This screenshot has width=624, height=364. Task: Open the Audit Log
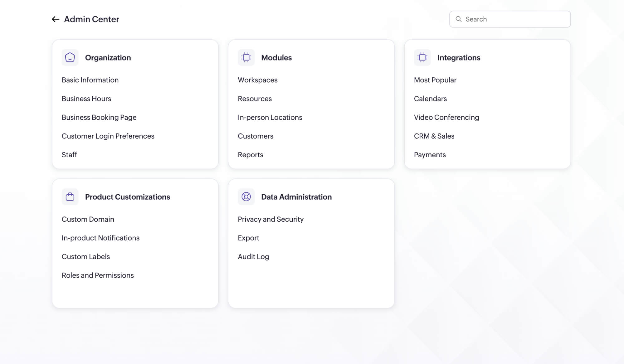click(253, 257)
